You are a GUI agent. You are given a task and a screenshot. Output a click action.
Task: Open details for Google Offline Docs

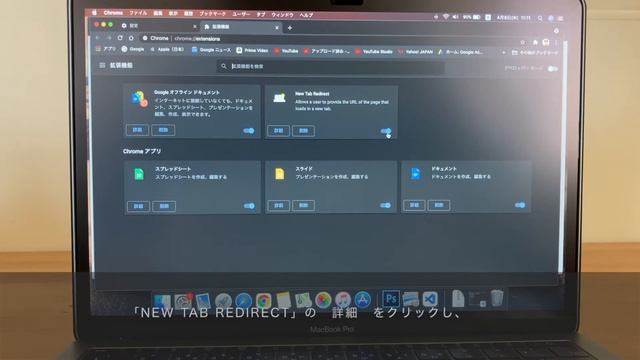coord(138,130)
